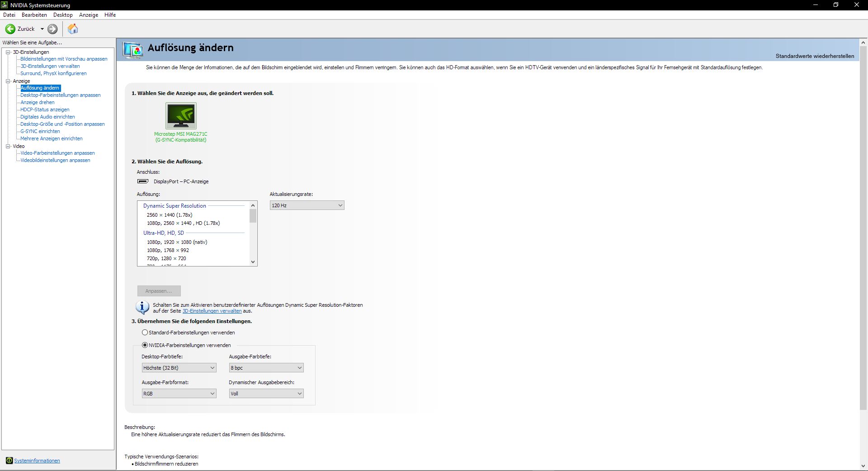Open the Zurück history dropdown arrow
The width and height of the screenshot is (868, 471).
pyautogui.click(x=42, y=29)
